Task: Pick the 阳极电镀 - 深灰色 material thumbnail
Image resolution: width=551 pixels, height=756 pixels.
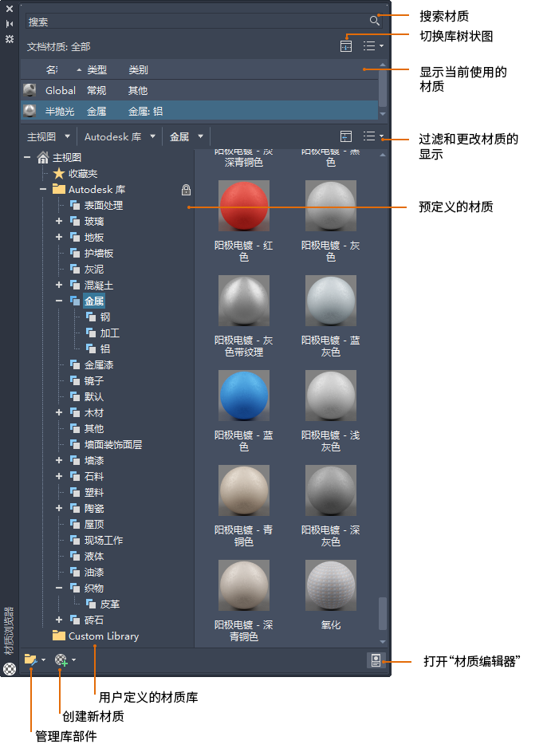Action: tap(331, 490)
